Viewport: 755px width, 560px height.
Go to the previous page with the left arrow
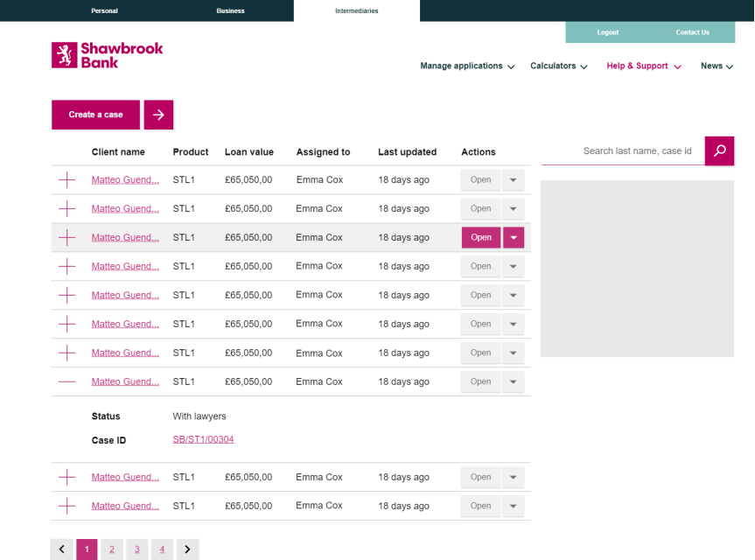61,549
